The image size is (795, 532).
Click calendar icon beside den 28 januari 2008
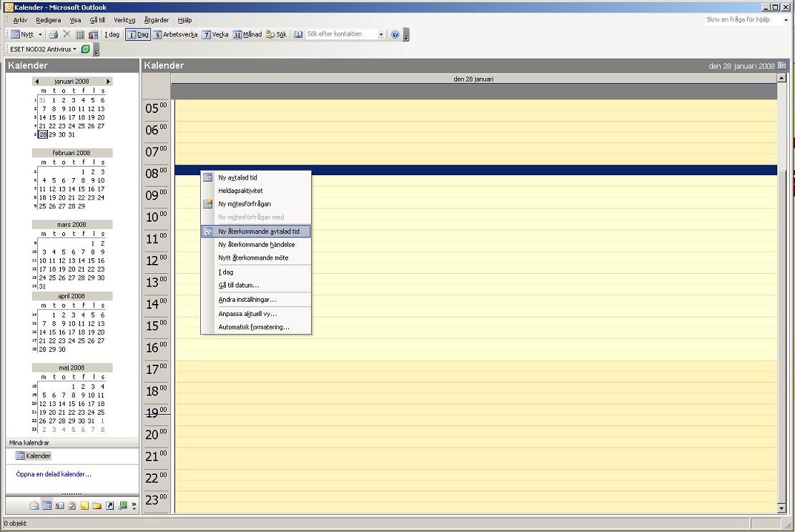coord(782,65)
